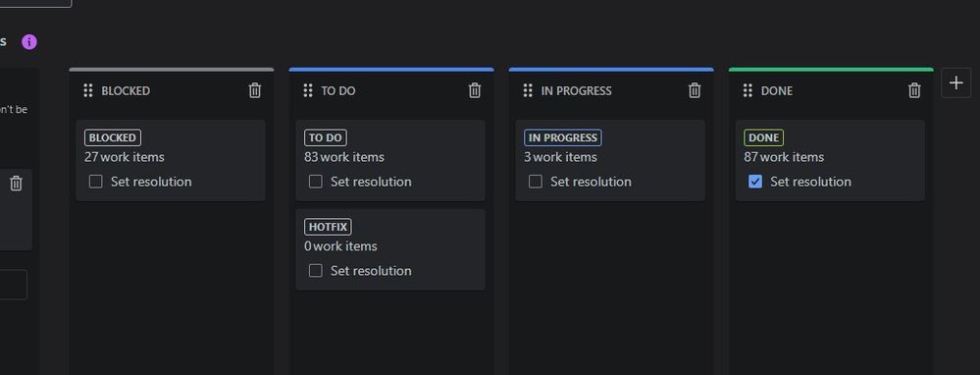Click the trash icon in the left side panel
Viewport: 980px width, 375px height.
click(x=17, y=184)
